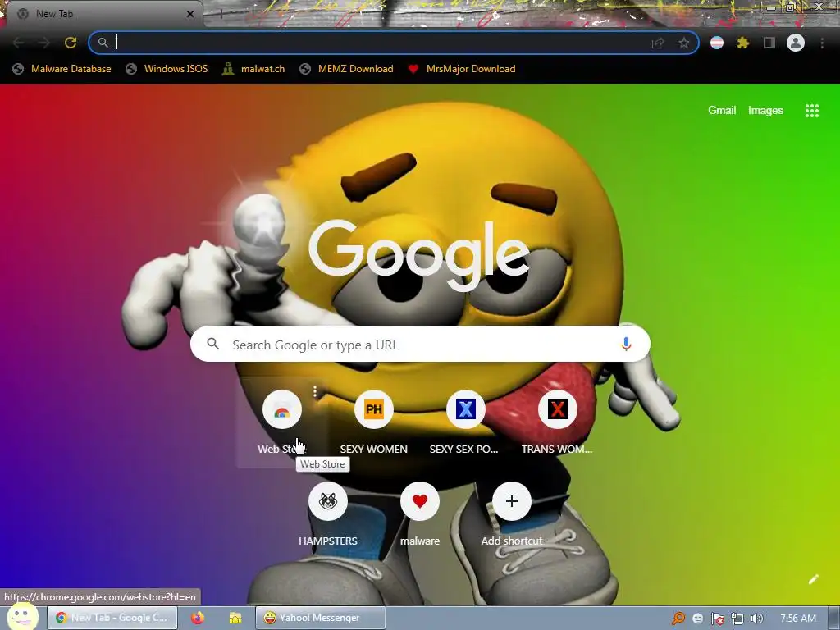Customize this page with pencil icon
Viewport: 840px width, 630px height.
(x=813, y=579)
